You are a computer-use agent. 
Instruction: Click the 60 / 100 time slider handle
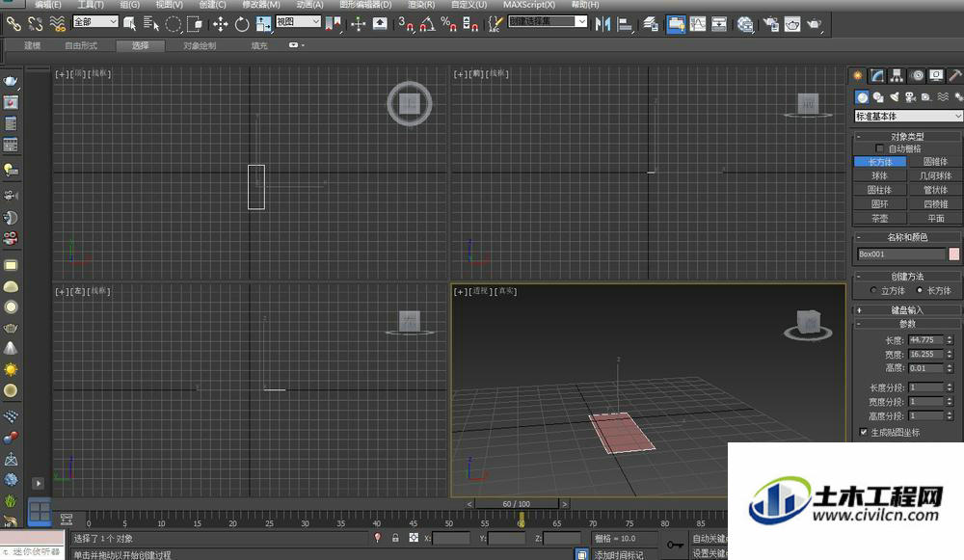[x=517, y=503]
